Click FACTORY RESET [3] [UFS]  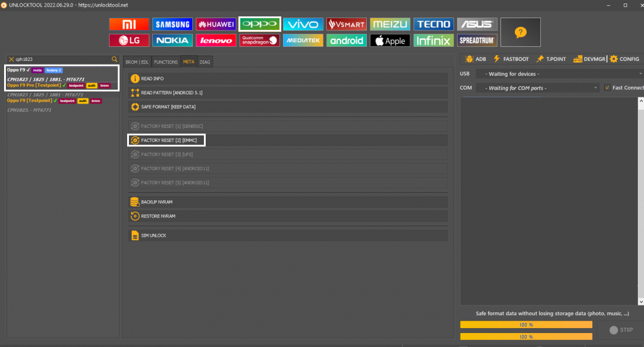coord(288,154)
